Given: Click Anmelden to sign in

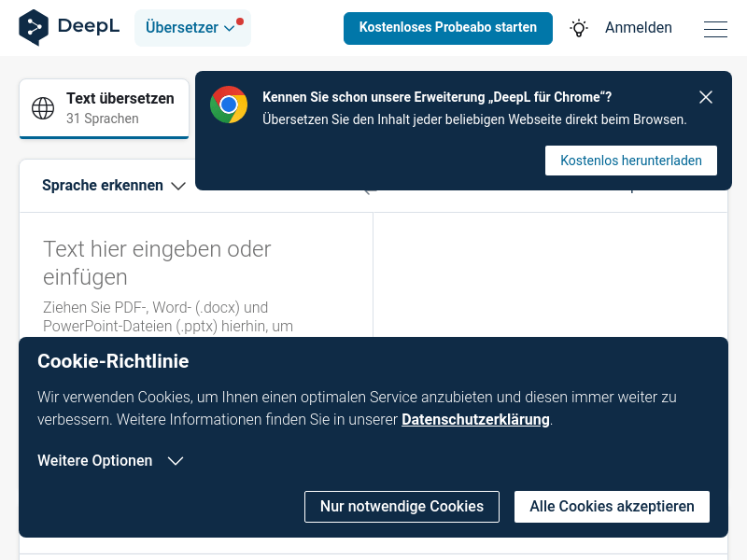Looking at the screenshot, I should coord(639,28).
